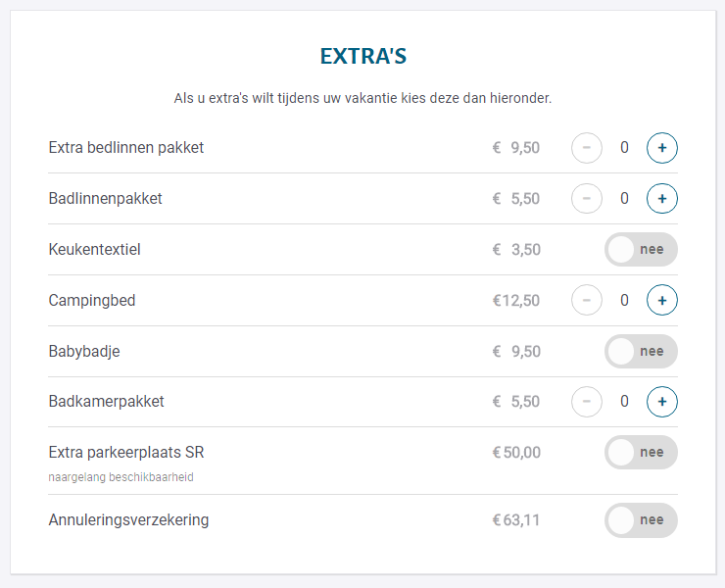Click the Badlinnenpakket quantity number
Image resolution: width=725 pixels, height=588 pixels.
click(624, 199)
